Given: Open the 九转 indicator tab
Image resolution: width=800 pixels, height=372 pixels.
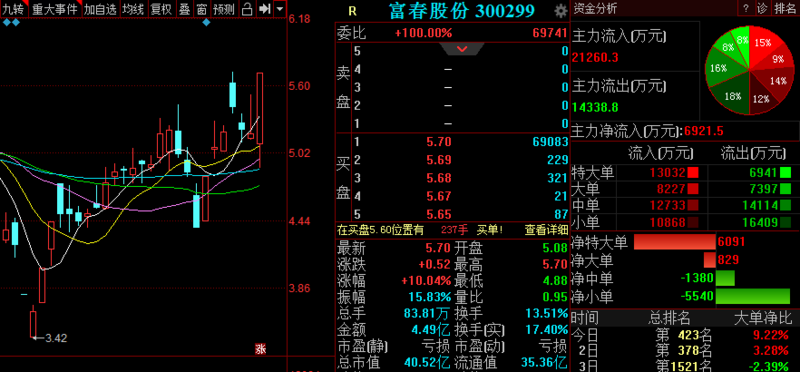Looking at the screenshot, I should point(14,9).
